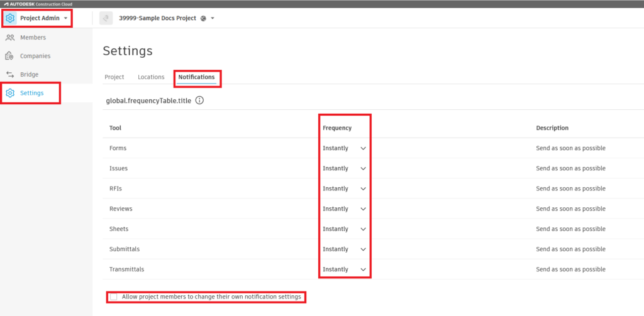The width and height of the screenshot is (644, 316).
Task: Click the Bridge arrows icon
Action: pos(10,74)
